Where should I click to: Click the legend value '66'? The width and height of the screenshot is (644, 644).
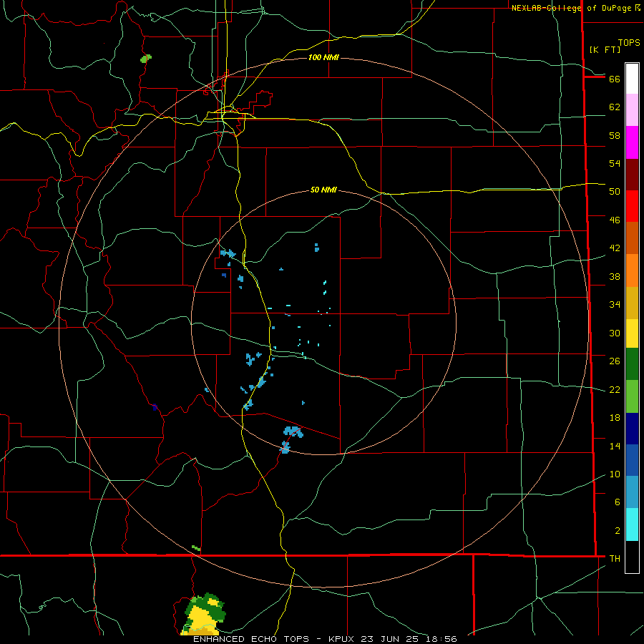615,79
